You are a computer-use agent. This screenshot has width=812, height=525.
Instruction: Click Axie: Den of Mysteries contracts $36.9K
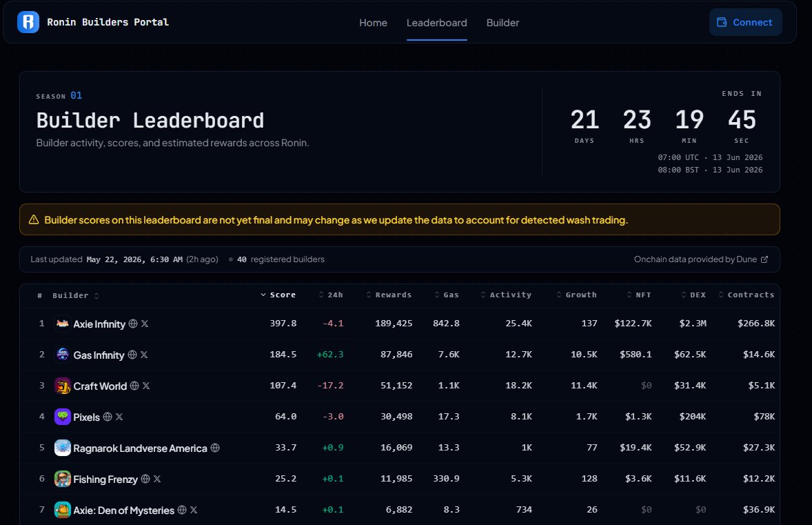[759, 510]
